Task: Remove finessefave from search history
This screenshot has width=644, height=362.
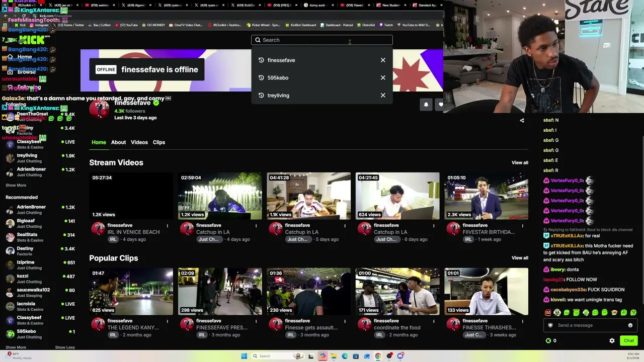Action: click(x=383, y=60)
